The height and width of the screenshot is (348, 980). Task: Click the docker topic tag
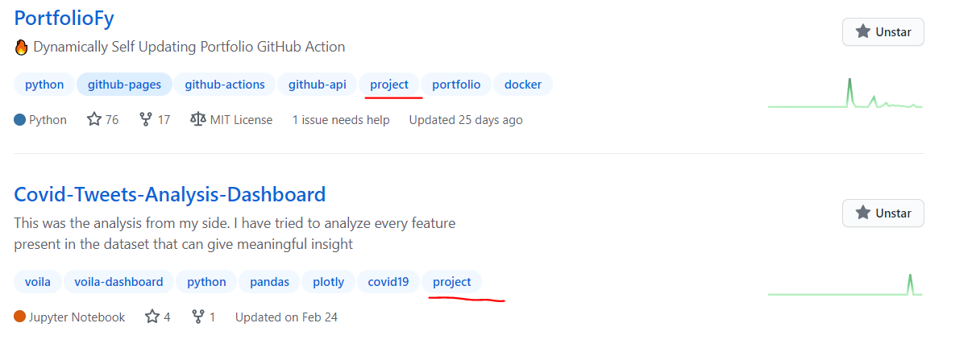523,85
